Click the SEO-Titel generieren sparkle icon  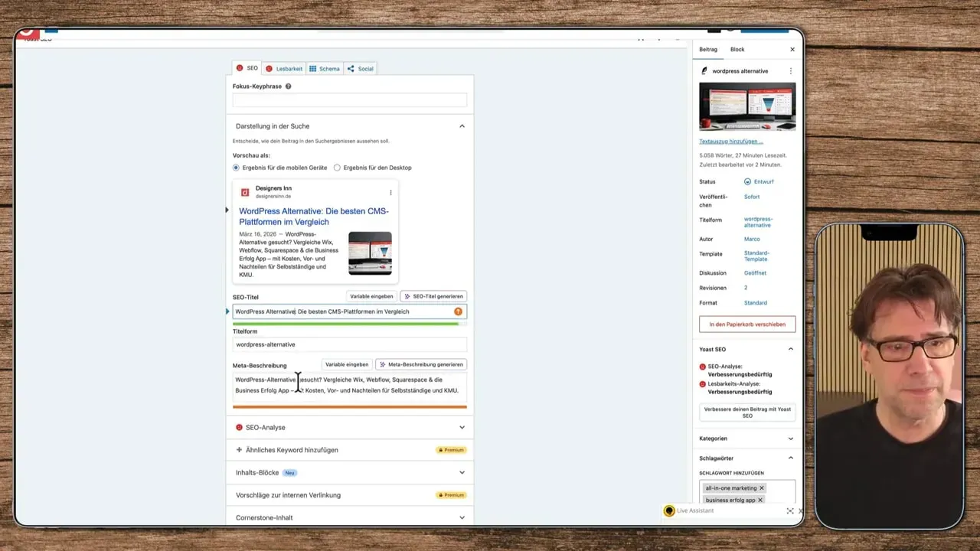click(408, 296)
